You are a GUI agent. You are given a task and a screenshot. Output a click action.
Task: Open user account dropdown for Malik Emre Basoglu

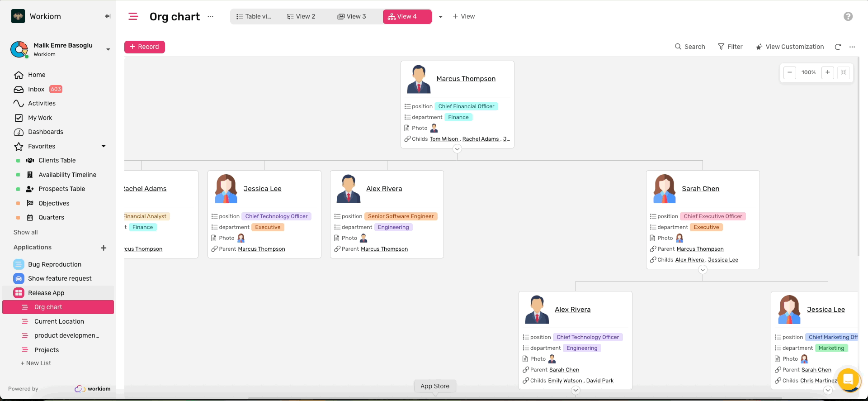[x=108, y=49]
